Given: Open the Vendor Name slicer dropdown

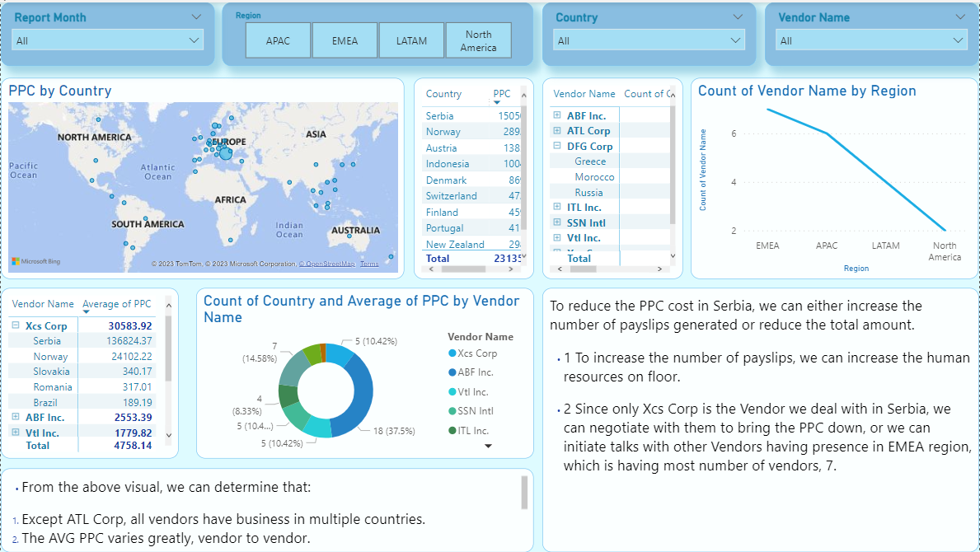Looking at the screenshot, I should point(872,40).
